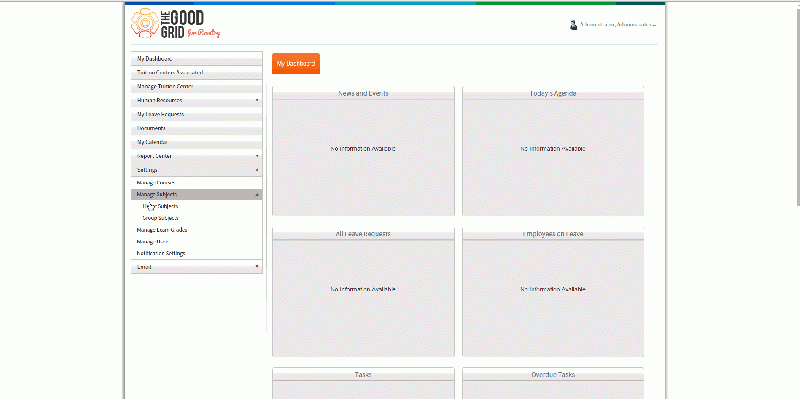800x399 pixels.
Task: Click the Employees on Leave panel header
Action: 553,234
